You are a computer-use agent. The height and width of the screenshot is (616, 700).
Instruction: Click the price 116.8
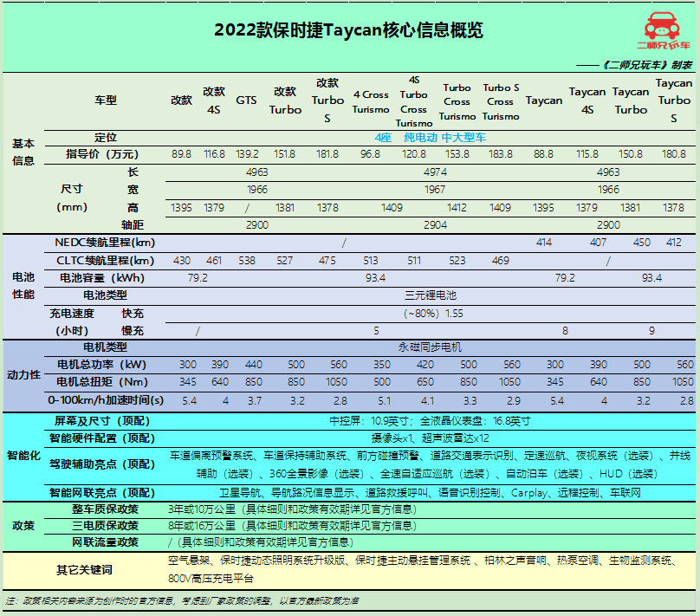coord(214,154)
